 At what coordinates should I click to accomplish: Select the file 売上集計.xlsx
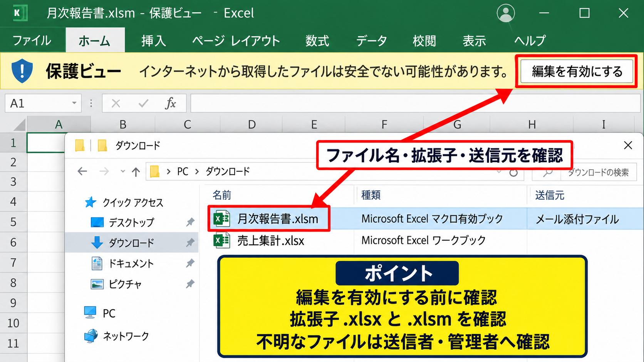(x=271, y=240)
